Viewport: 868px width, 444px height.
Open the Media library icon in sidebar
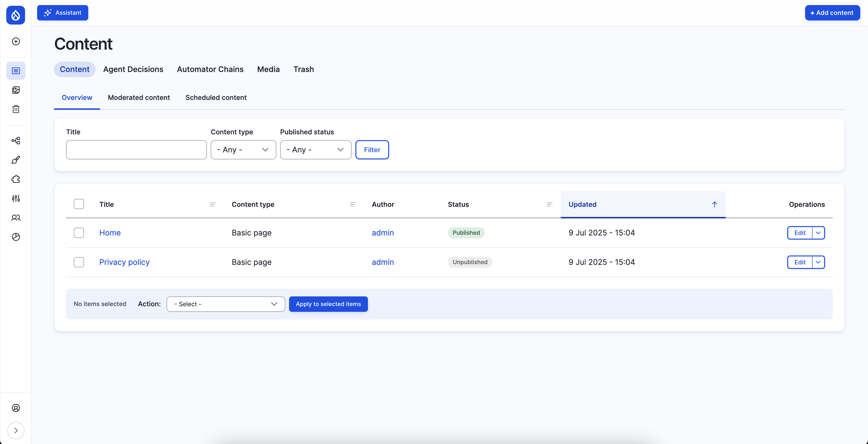tap(16, 90)
